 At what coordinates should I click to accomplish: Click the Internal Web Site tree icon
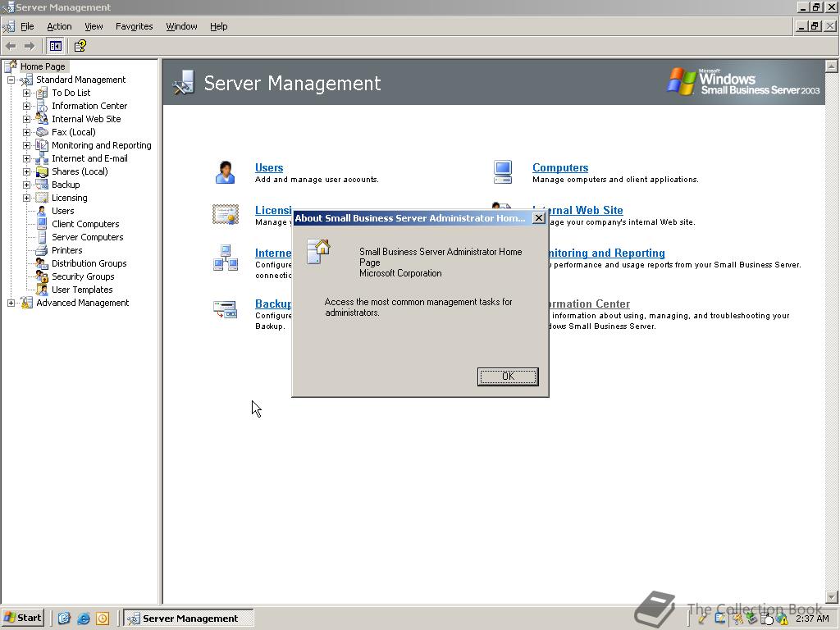point(42,119)
